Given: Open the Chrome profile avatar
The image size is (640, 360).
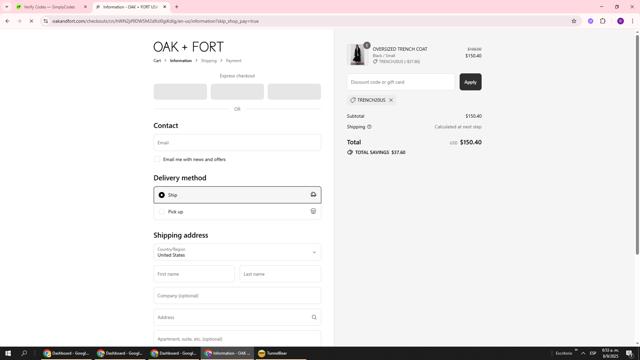Looking at the screenshot, I should (x=620, y=21).
